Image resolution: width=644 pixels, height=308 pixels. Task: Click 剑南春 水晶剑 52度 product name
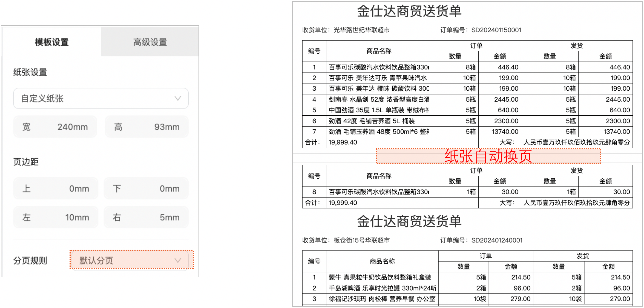379,99
